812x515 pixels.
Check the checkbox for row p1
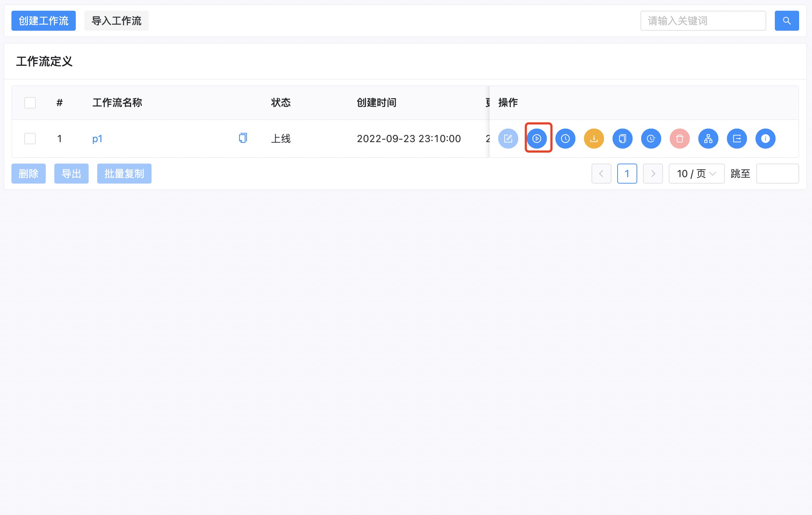click(30, 139)
